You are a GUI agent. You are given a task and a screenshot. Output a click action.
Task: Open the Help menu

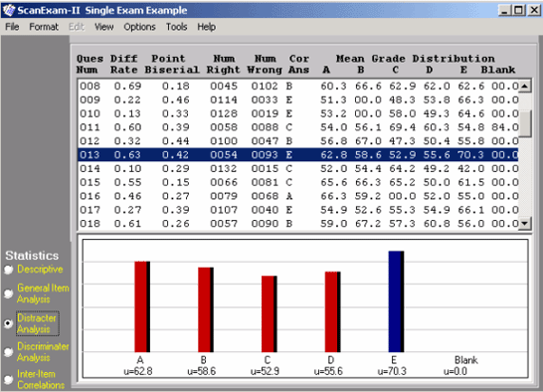click(207, 27)
